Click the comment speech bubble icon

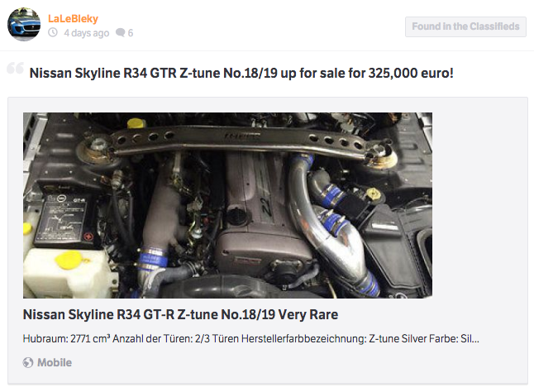point(120,33)
